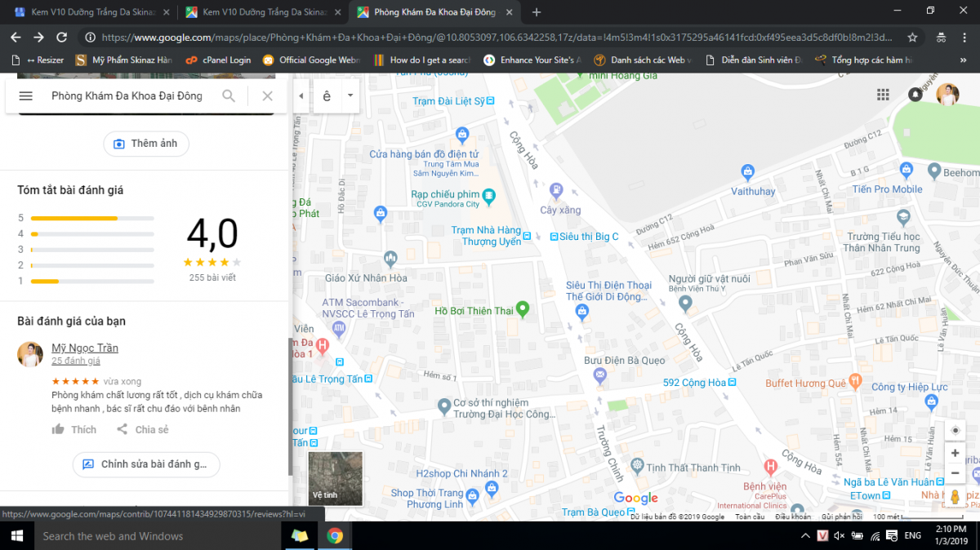This screenshot has height=550, width=980.
Task: Open 'Điều khoản' terms link
Action: (792, 517)
